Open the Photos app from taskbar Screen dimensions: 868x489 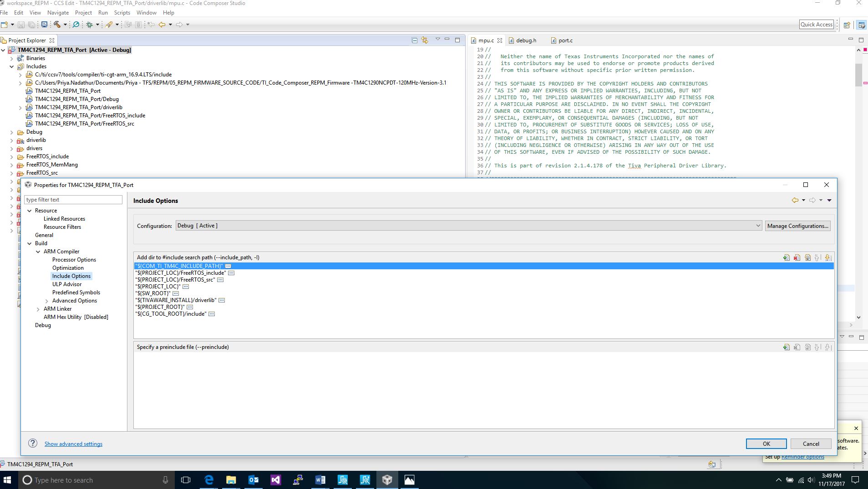click(410, 480)
